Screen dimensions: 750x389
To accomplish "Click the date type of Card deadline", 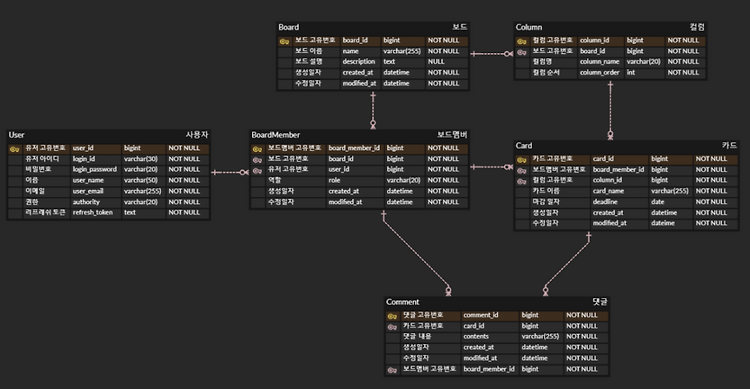I will [x=657, y=202].
